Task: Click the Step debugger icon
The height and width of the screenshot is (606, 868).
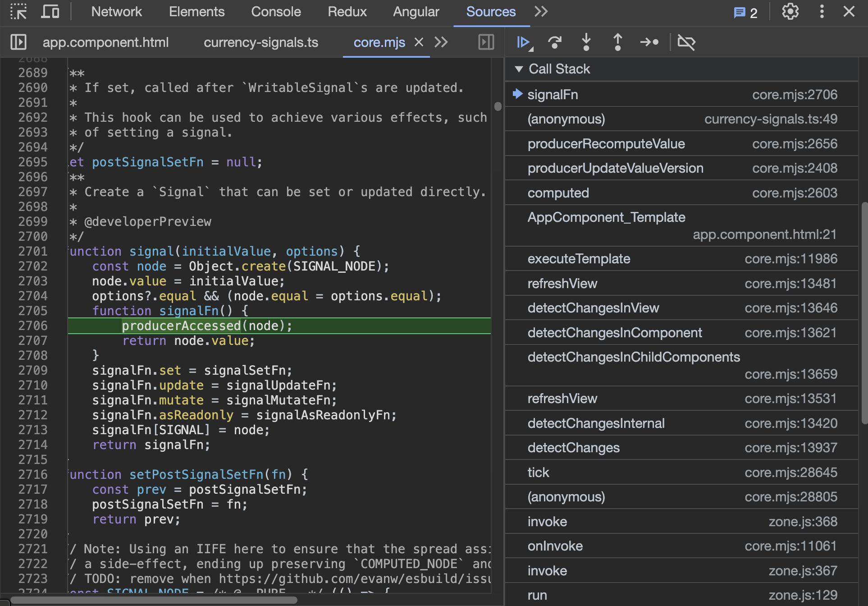Action: pos(649,42)
